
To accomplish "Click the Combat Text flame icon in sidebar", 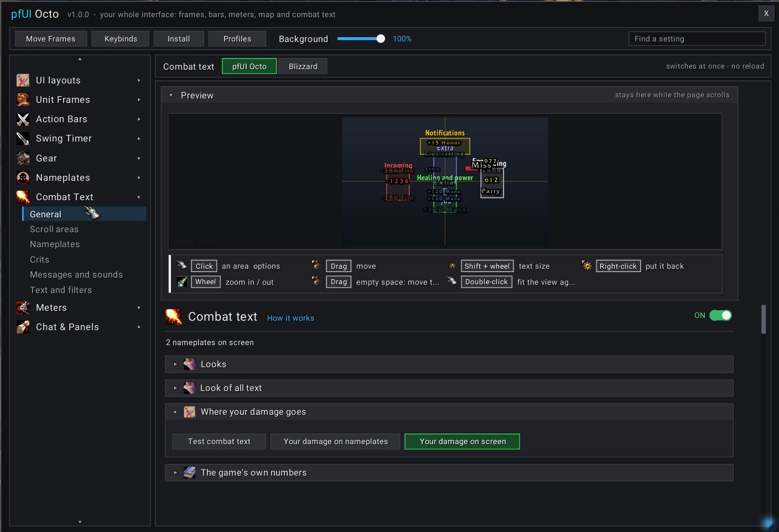I will [23, 197].
